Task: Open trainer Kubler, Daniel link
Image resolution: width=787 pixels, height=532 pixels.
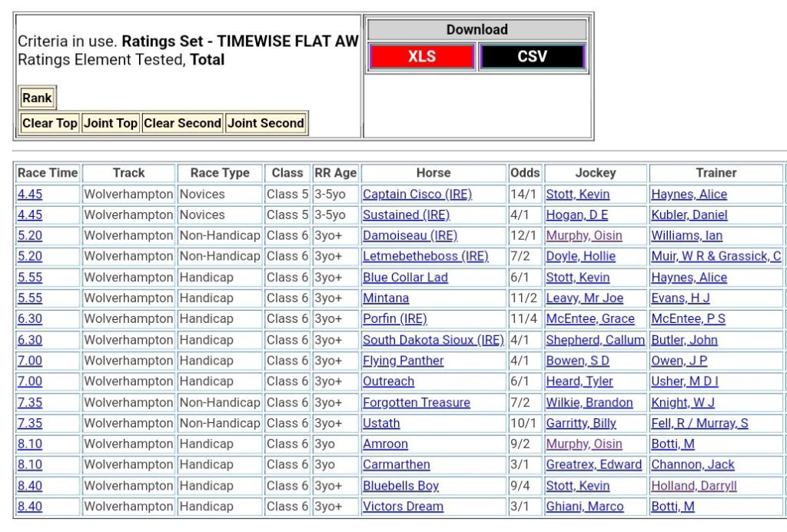Action: click(x=689, y=215)
